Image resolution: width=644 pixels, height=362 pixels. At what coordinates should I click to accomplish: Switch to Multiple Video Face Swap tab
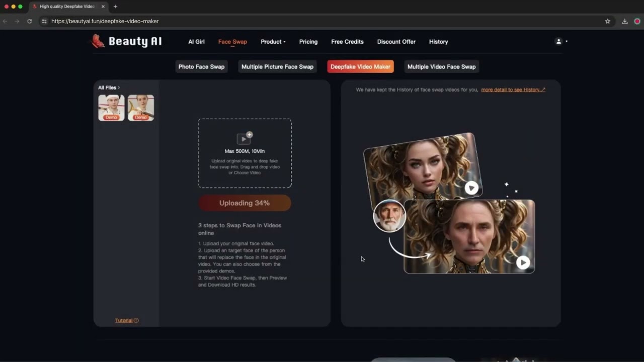tap(441, 67)
